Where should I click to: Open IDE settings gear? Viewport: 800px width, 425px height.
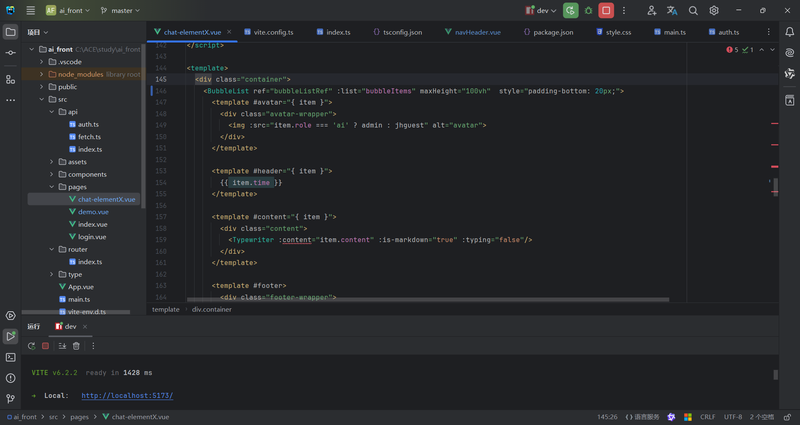pyautogui.click(x=714, y=10)
